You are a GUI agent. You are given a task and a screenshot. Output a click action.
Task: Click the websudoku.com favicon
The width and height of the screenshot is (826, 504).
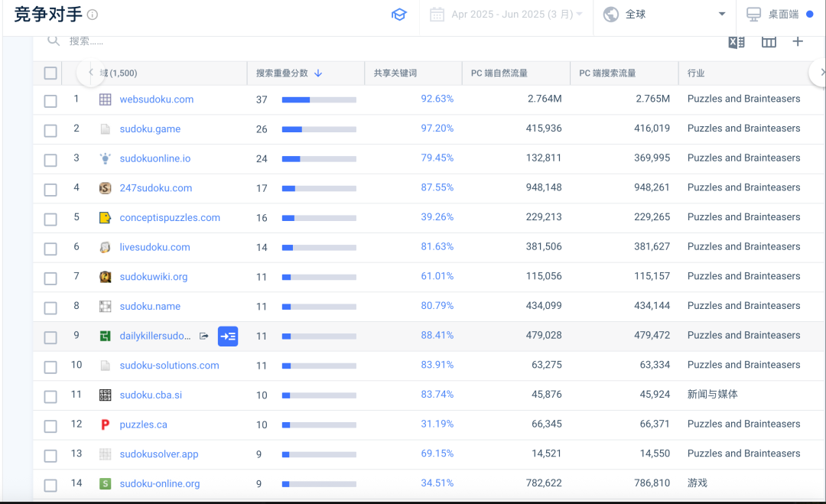pyautogui.click(x=106, y=99)
